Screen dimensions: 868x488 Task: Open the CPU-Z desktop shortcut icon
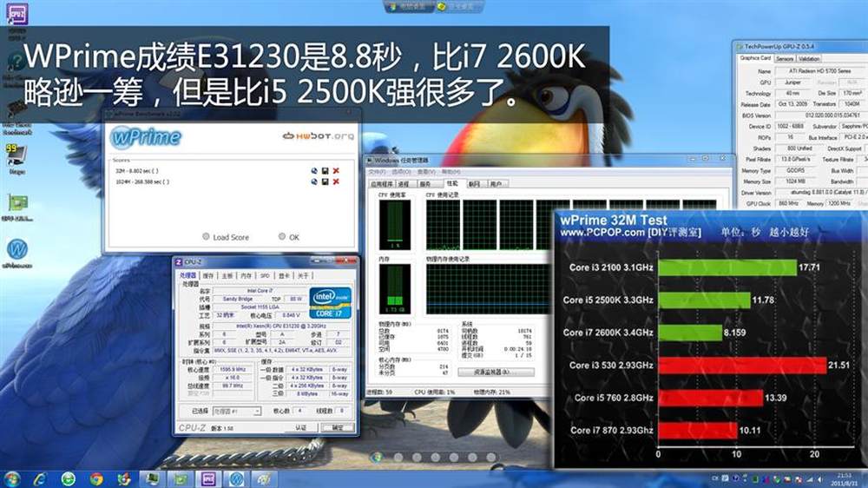coord(17,15)
